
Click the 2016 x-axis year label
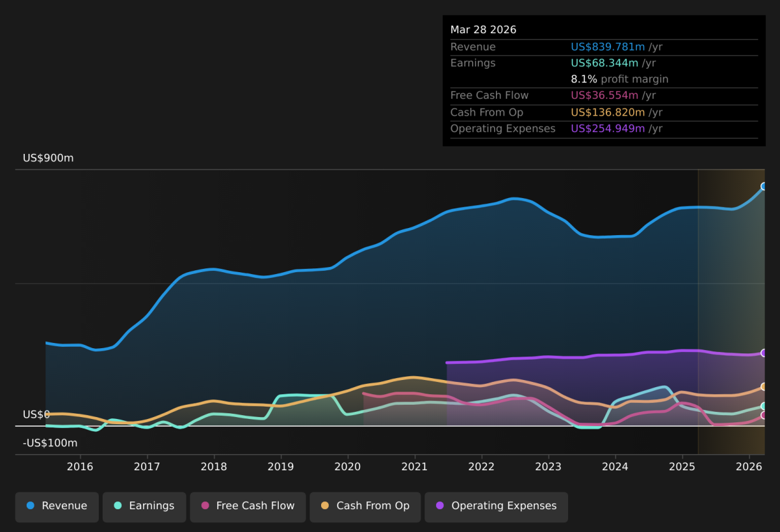80,466
